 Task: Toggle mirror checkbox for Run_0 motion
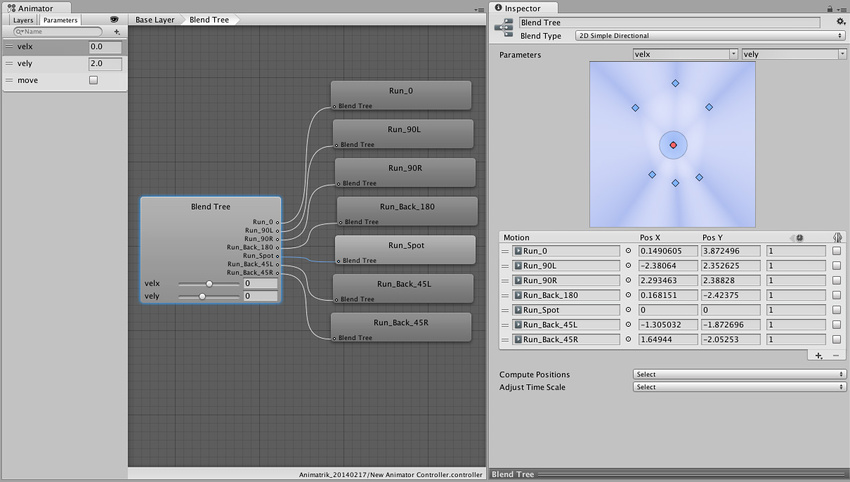coord(836,251)
